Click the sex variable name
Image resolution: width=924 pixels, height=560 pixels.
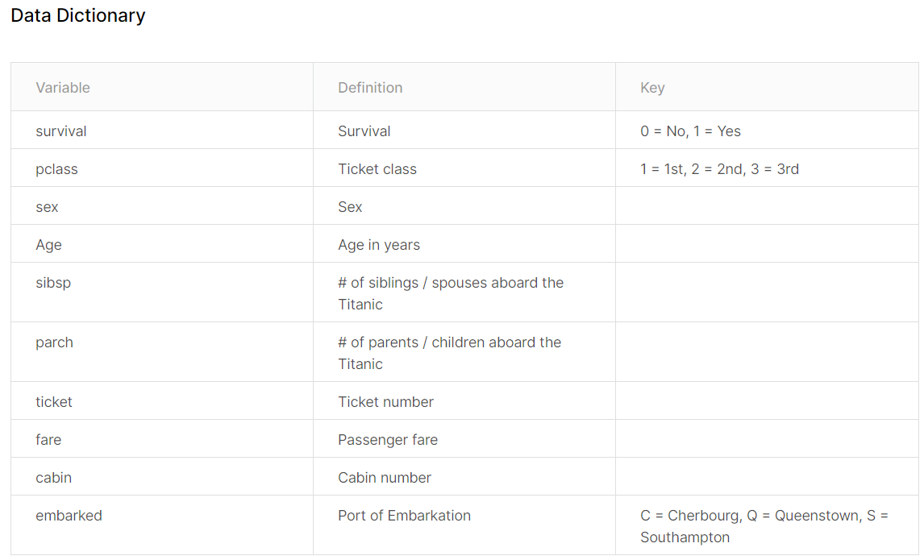[x=47, y=207]
